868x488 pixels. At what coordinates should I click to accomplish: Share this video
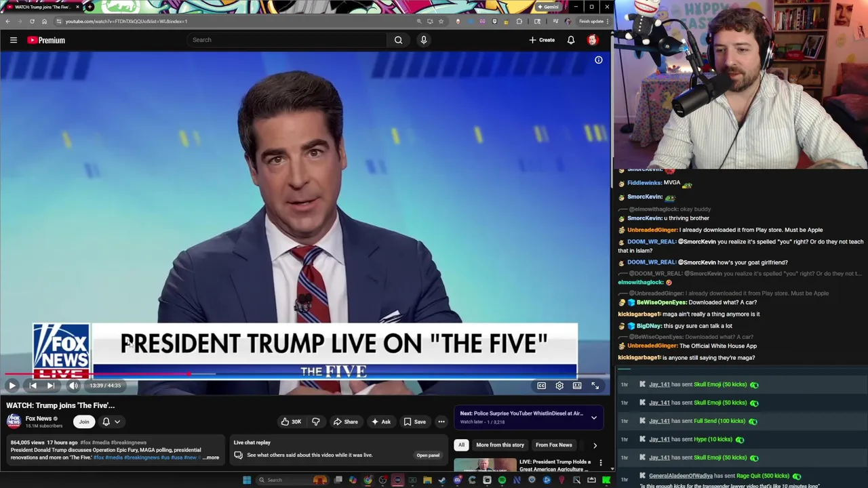[345, 422]
